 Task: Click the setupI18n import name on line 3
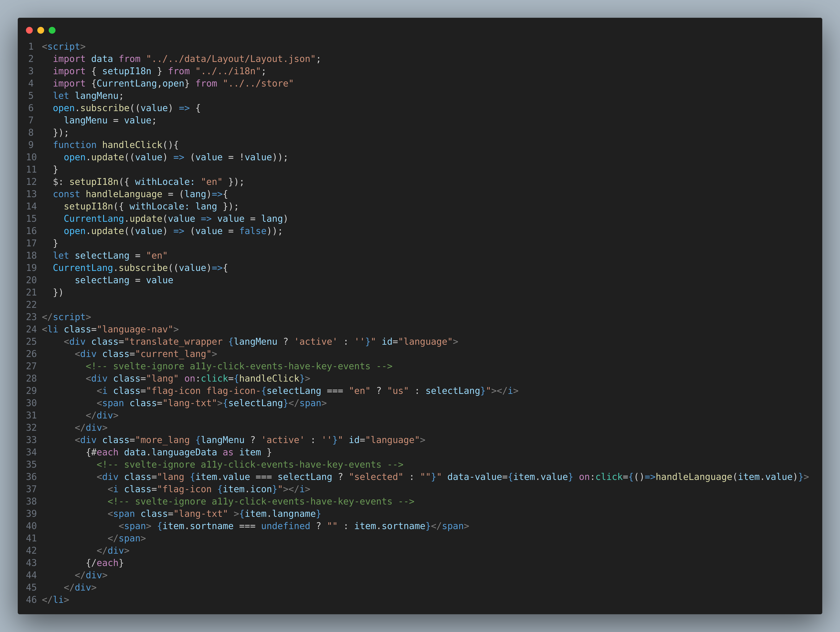click(127, 71)
